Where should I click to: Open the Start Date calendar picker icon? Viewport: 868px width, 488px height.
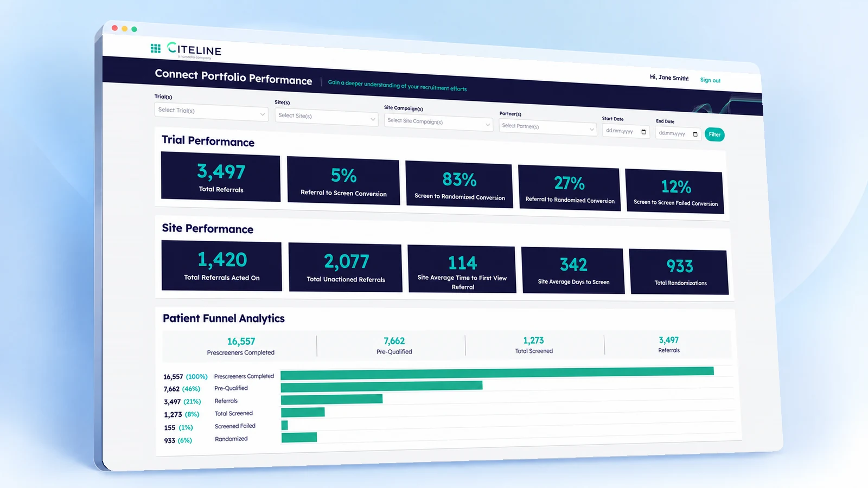pos(644,132)
